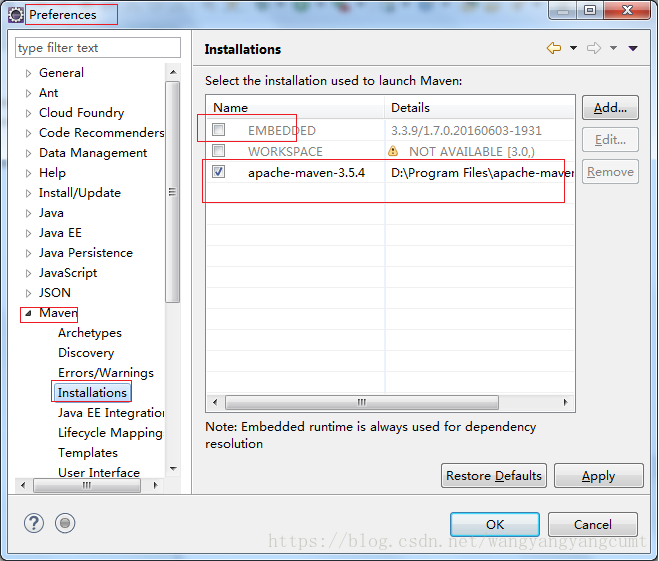Select Errors/Warnings under Maven

106,373
